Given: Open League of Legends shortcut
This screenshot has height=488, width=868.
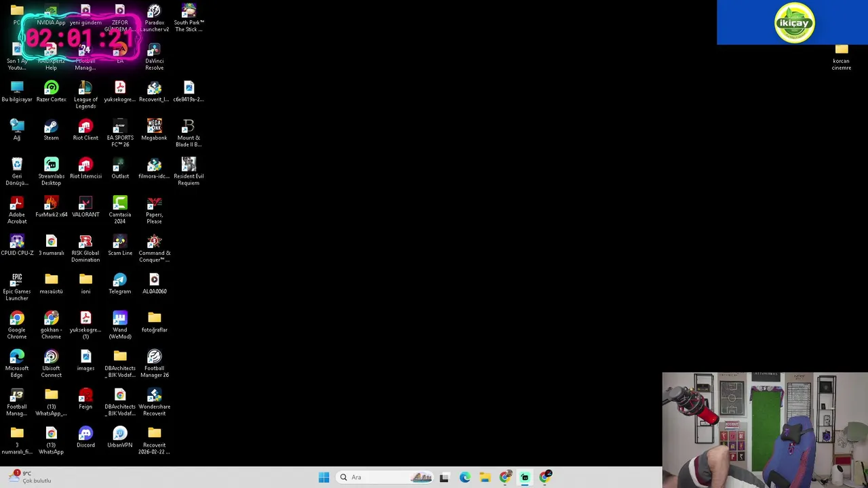Looking at the screenshot, I should [x=85, y=95].
